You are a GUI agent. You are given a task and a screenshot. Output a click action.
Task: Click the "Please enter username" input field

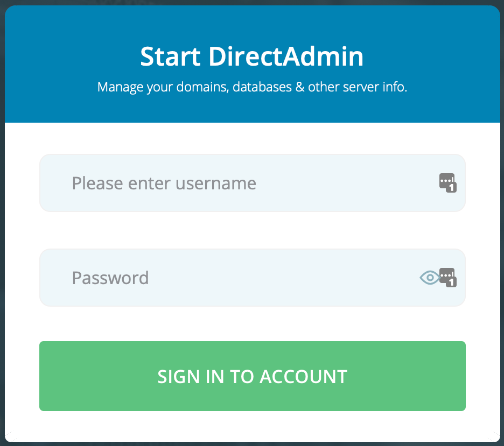click(237, 183)
